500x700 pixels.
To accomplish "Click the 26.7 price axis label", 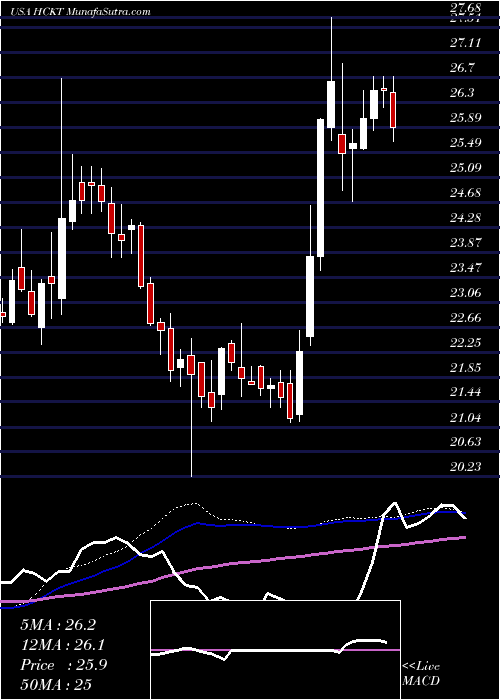I will coord(464,68).
